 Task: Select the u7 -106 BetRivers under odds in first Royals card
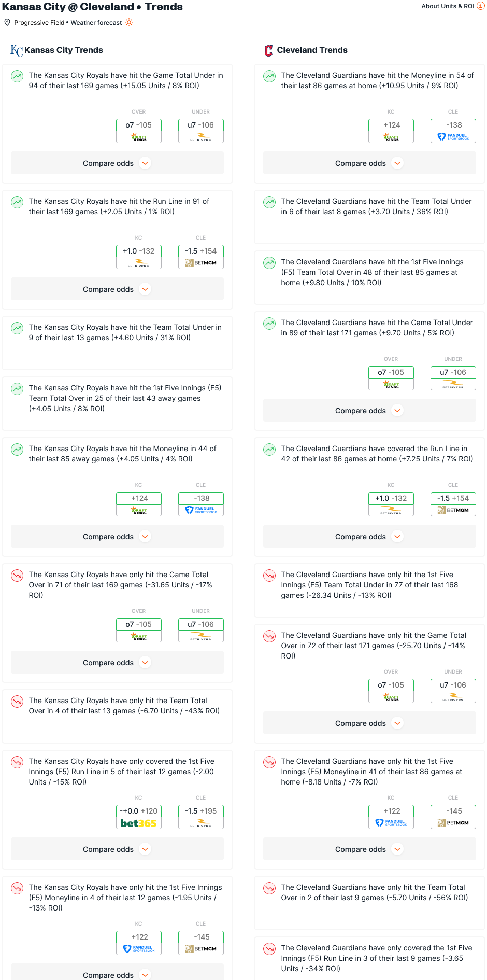[x=201, y=131]
